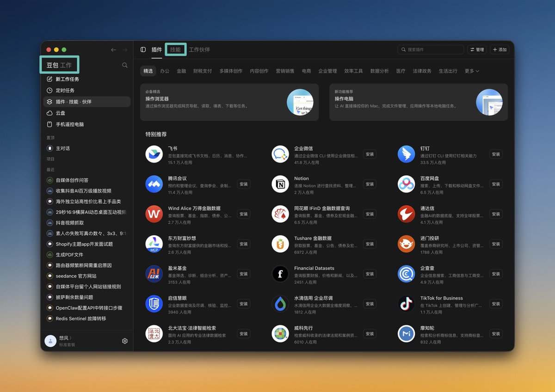
Task: Switch to the 技能 tab
Action: click(175, 49)
